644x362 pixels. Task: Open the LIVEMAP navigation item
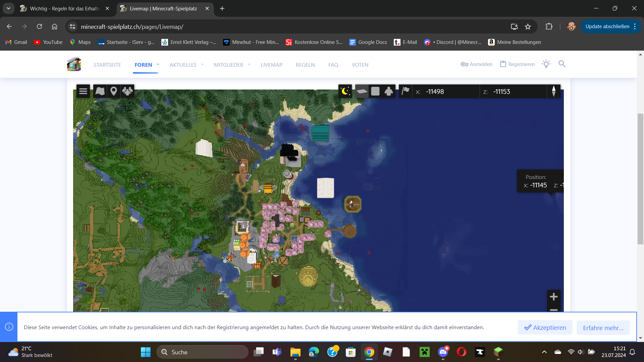click(x=271, y=65)
